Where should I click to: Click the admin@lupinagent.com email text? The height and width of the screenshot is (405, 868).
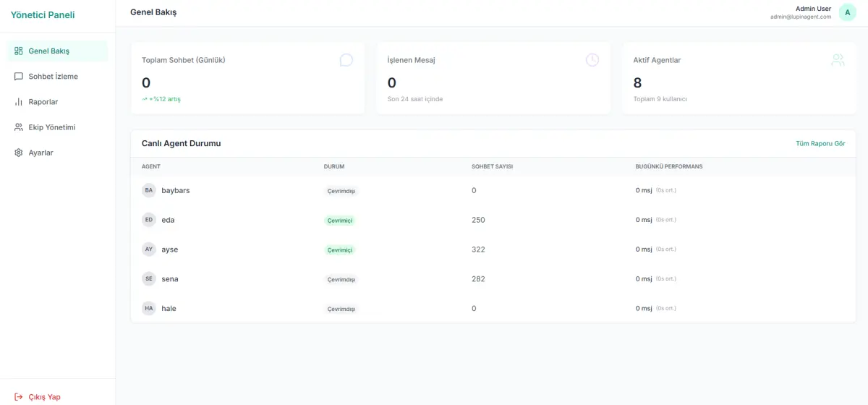(x=801, y=17)
